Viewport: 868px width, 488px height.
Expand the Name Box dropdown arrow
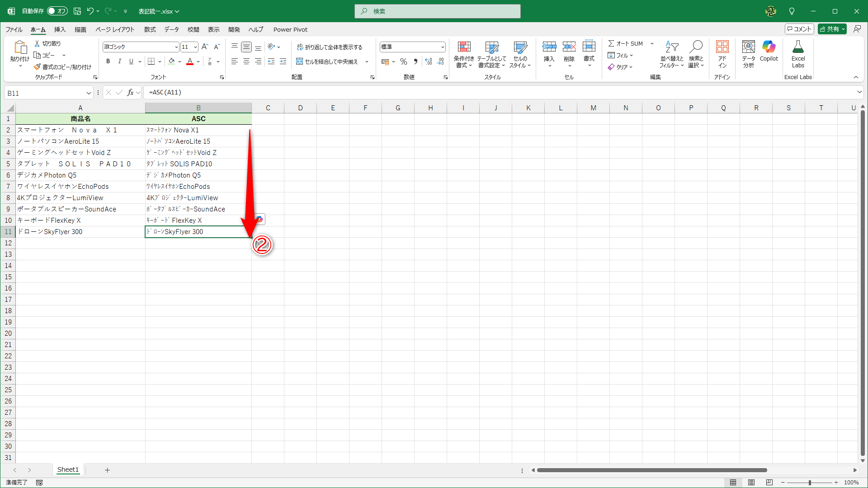[x=89, y=93]
